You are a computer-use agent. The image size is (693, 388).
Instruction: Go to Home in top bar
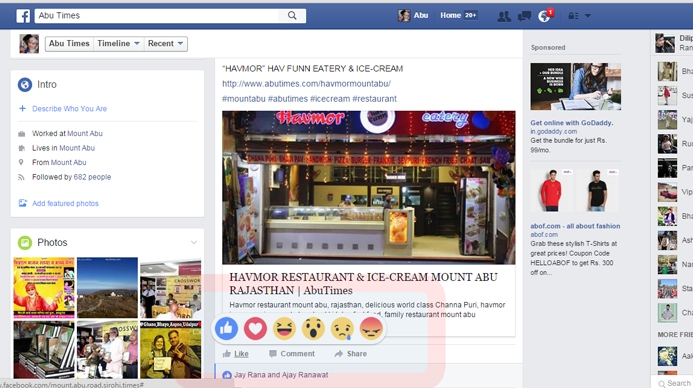click(x=450, y=15)
